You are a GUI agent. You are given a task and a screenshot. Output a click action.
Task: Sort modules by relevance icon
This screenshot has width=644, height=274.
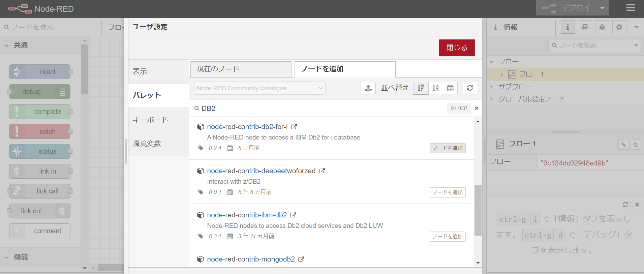421,88
